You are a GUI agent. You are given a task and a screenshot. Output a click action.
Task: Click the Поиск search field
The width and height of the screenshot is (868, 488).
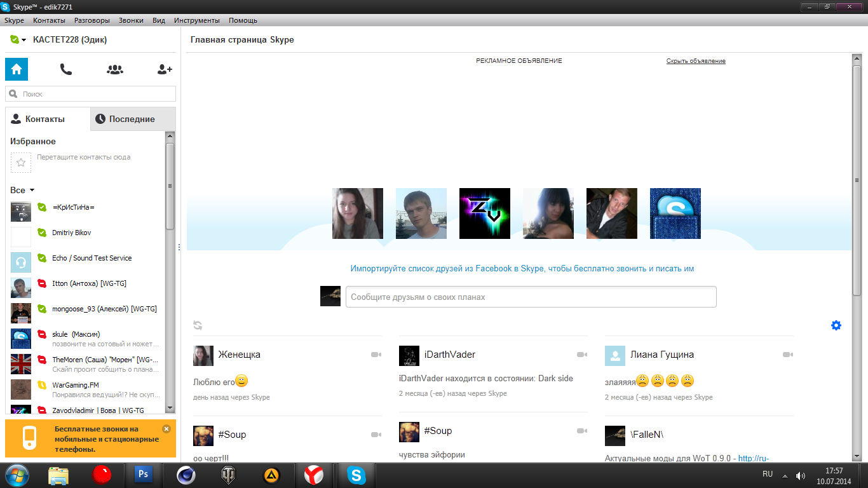click(x=90, y=94)
